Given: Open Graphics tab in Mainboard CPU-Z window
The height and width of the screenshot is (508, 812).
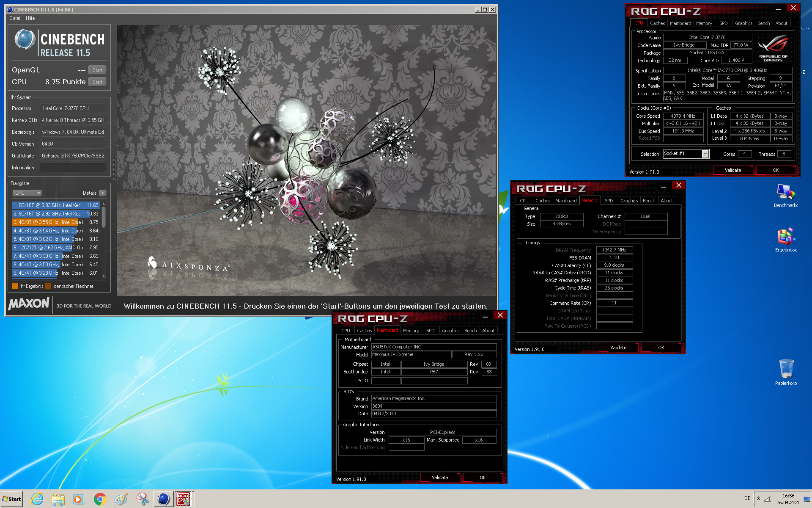Looking at the screenshot, I should pos(450,331).
